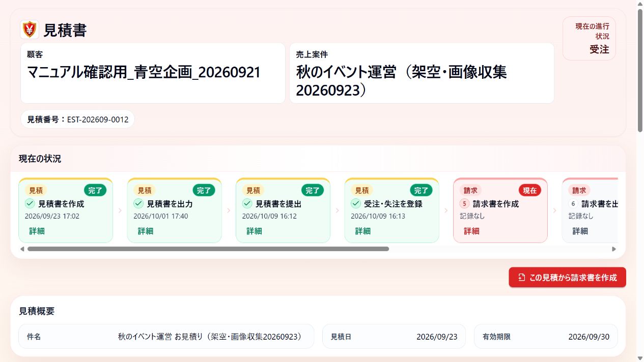This screenshot has width=644, height=362.
Task: Click the check icon beside 見積書を作成
Action: pyautogui.click(x=30, y=204)
